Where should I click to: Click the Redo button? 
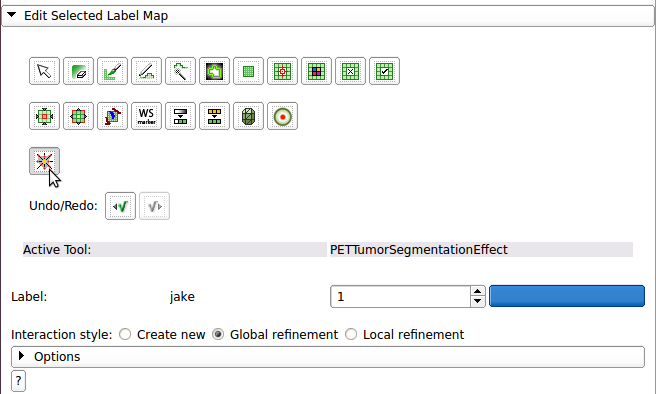(154, 206)
